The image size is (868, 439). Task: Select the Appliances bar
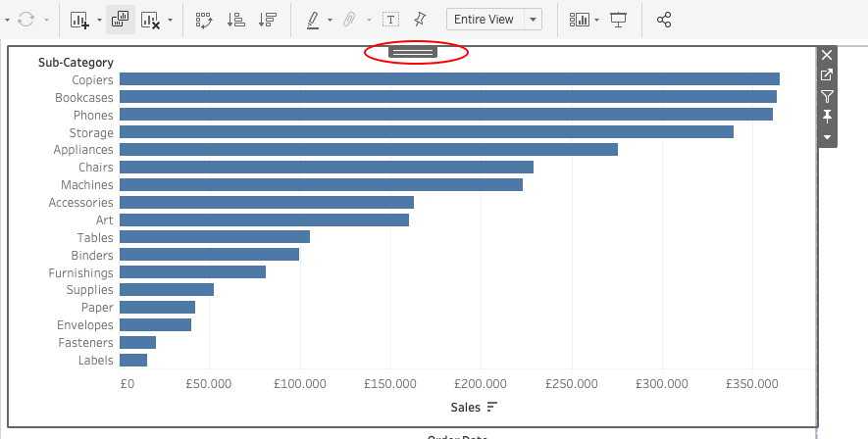click(369, 149)
